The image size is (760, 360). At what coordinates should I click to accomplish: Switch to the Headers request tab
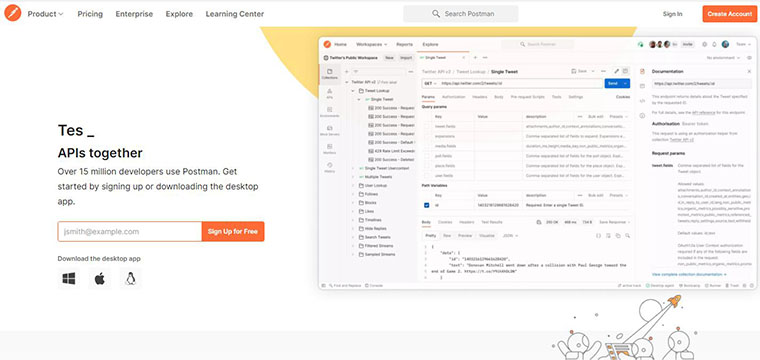pos(479,97)
